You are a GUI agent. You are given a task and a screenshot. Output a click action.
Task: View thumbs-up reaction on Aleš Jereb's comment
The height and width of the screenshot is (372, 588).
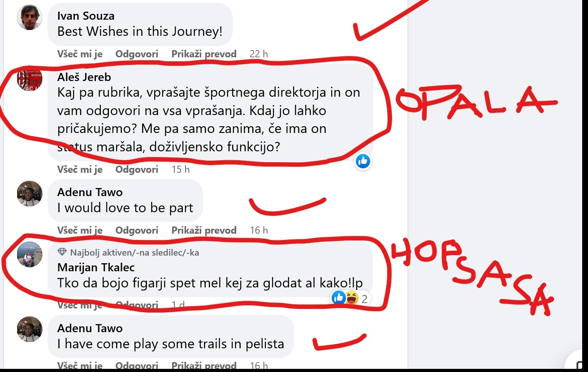point(363,161)
